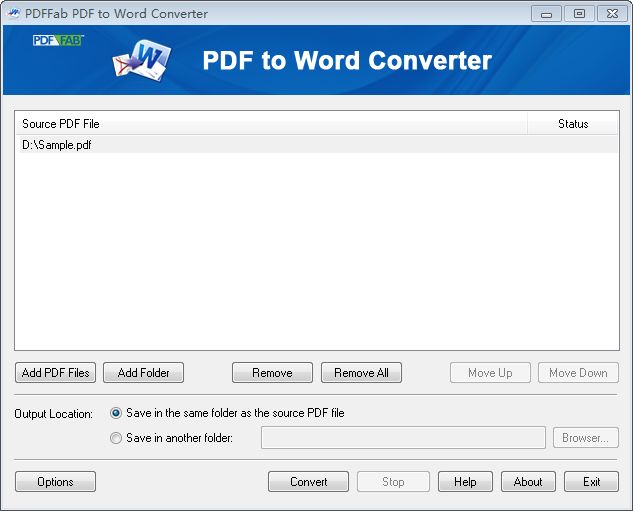Click the Browser... button

[x=585, y=438]
